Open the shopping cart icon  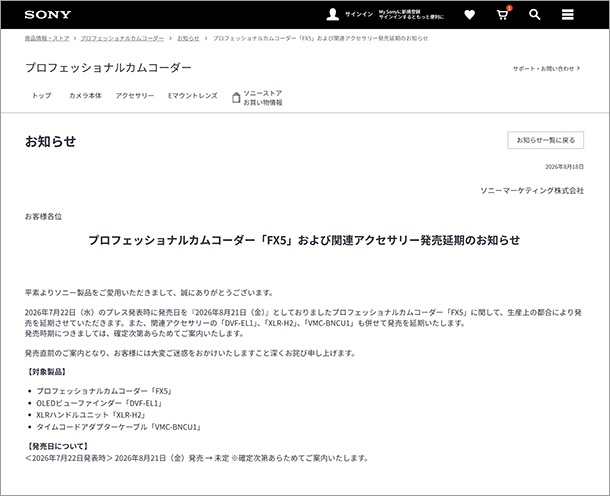[x=503, y=14]
